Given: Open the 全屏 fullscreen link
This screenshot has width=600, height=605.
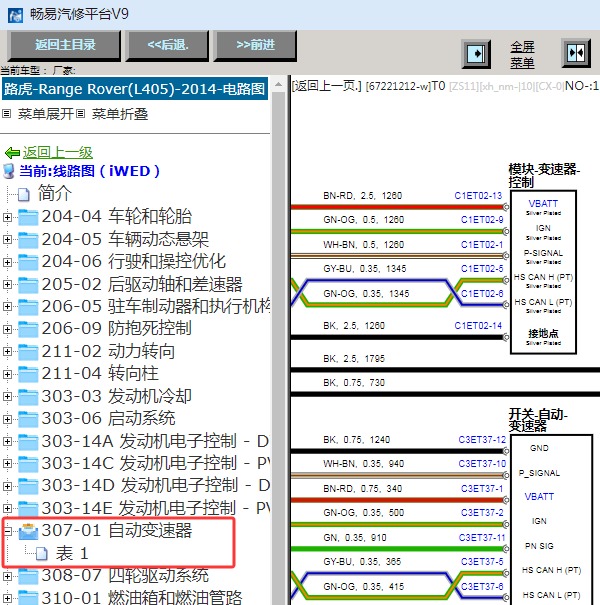Looking at the screenshot, I should (522, 47).
